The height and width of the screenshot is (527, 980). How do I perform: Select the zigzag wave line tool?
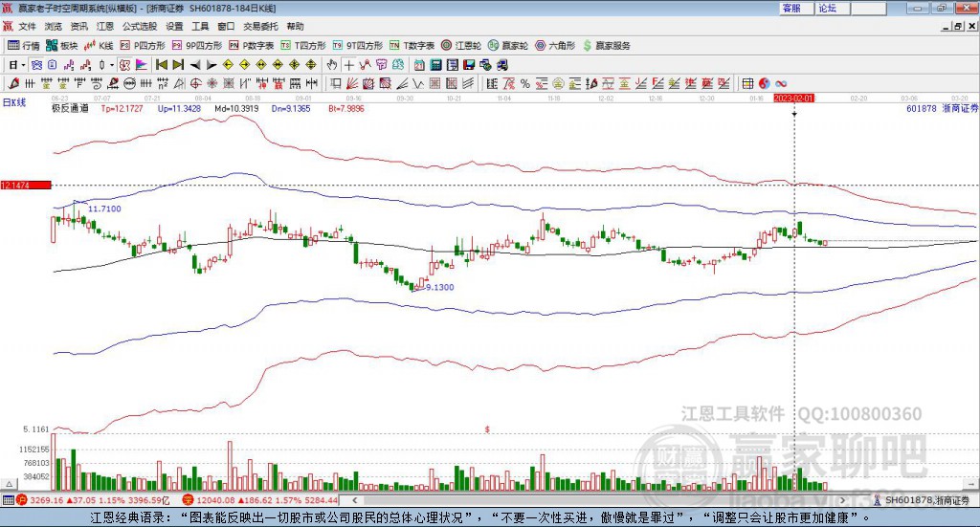click(417, 83)
